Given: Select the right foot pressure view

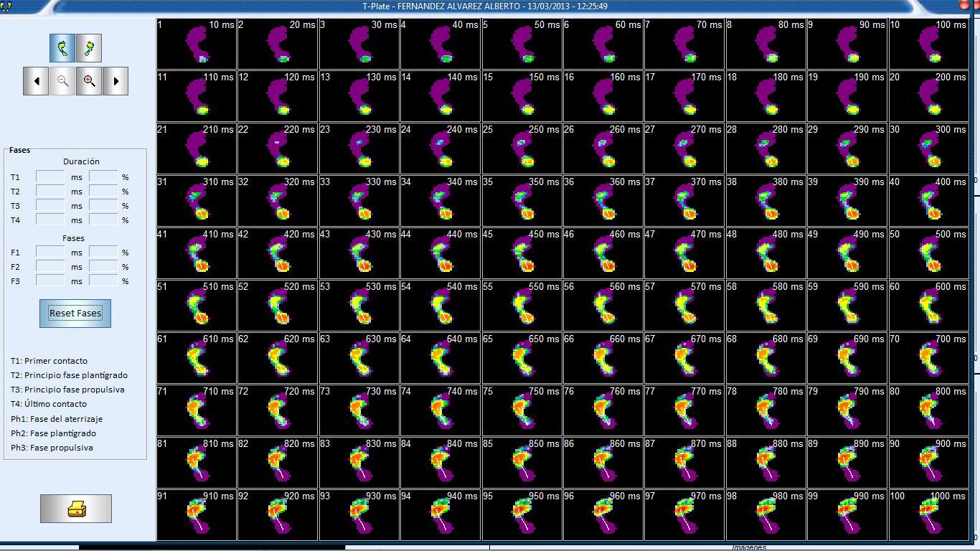Looking at the screenshot, I should (89, 48).
